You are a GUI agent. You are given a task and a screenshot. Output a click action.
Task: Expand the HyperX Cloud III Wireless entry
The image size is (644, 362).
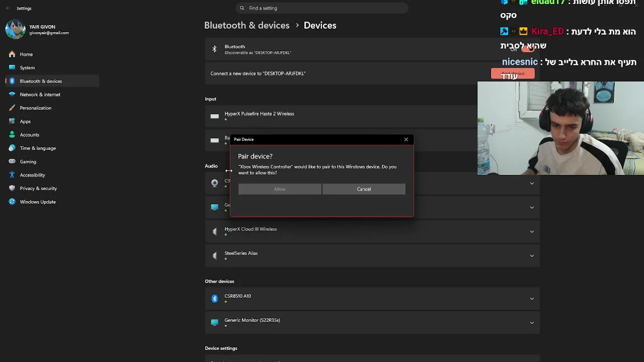532,231
